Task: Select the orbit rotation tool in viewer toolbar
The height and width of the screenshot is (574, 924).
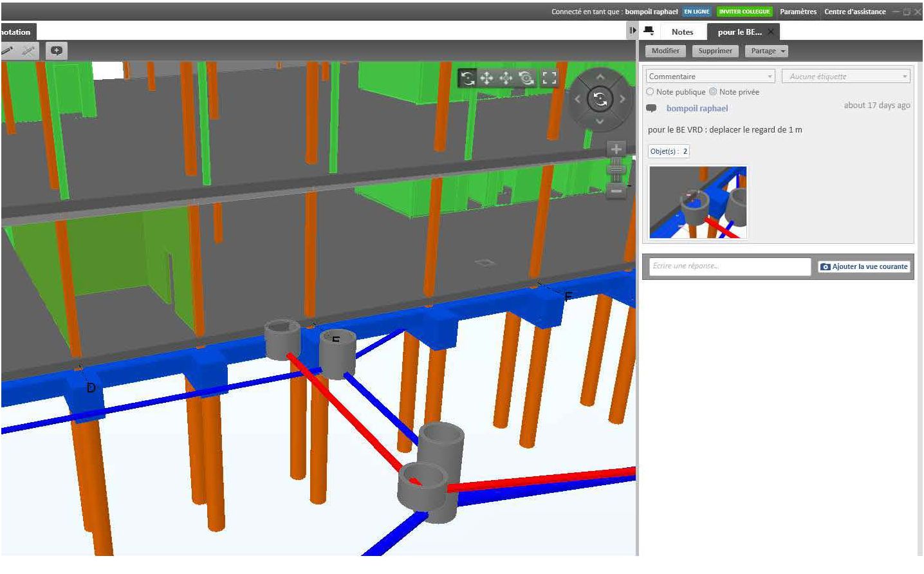Action: tap(468, 79)
